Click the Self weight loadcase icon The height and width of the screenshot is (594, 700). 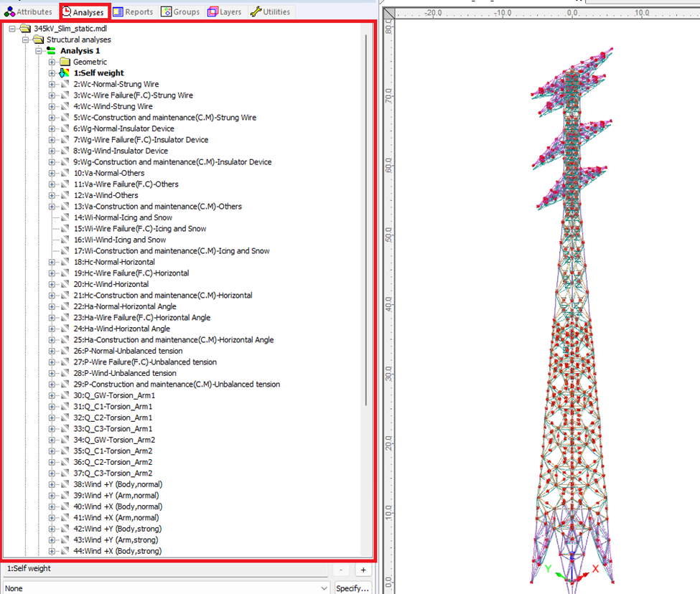65,73
